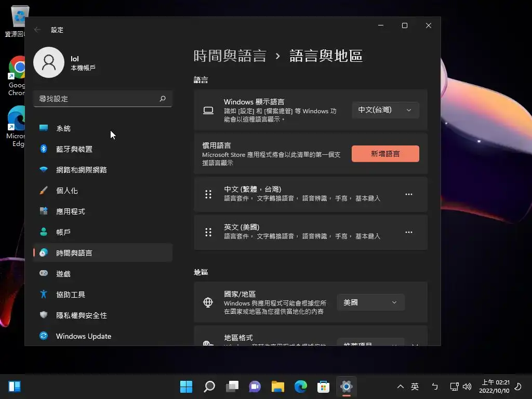Open the Windows 顯示語言 dropdown 中文(台灣)

coord(385,110)
